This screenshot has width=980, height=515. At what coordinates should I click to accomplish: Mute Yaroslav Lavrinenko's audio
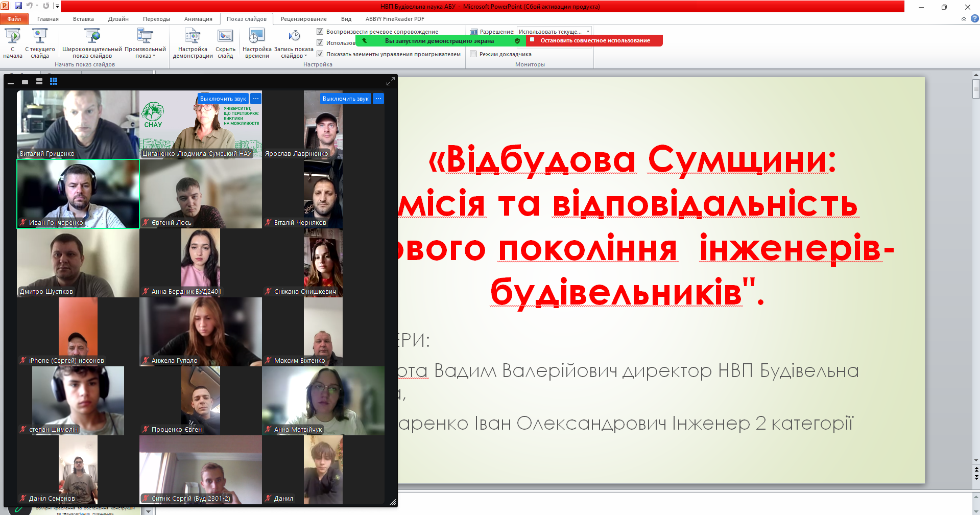point(345,99)
